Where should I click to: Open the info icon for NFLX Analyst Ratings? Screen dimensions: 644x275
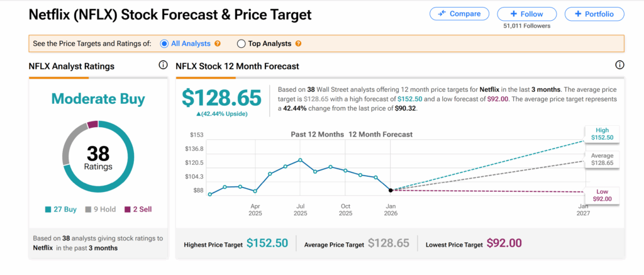click(163, 65)
